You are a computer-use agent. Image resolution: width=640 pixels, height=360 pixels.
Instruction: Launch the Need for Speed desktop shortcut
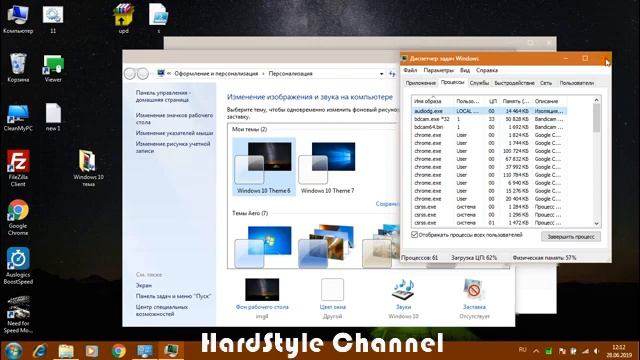[18, 315]
